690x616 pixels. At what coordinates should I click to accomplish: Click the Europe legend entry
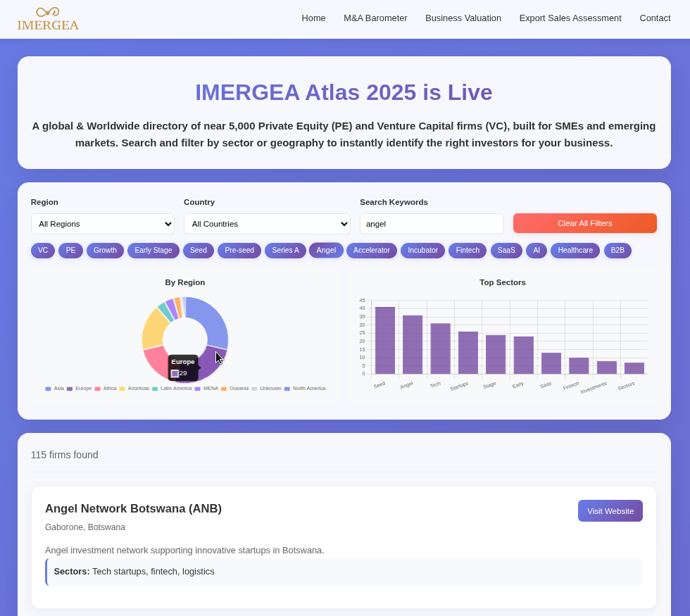point(79,389)
